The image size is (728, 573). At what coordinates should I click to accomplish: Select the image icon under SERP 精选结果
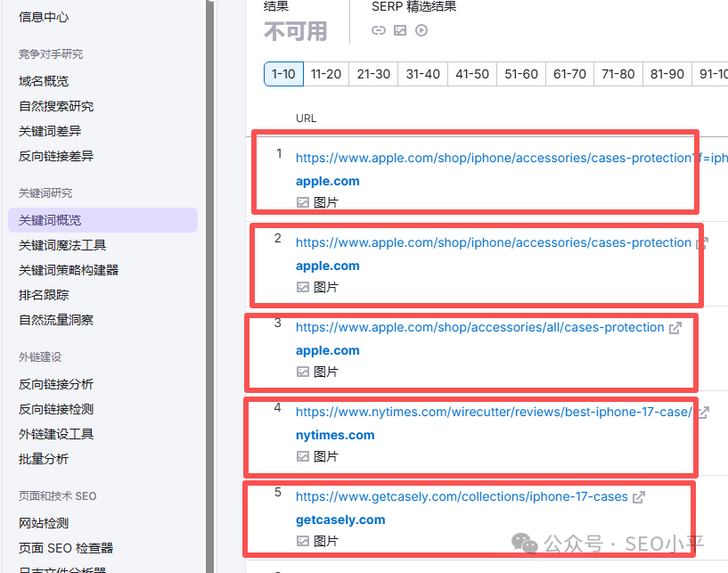[399, 29]
